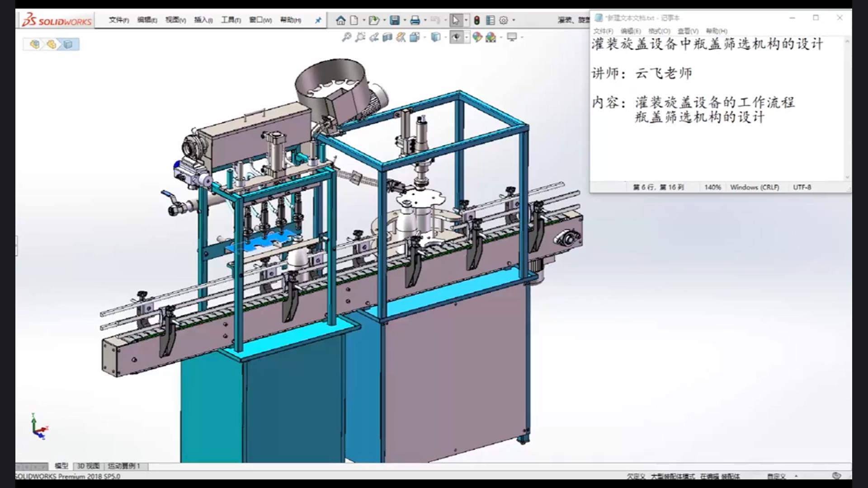
Task: Open View Orientation cube
Action: pyautogui.click(x=415, y=37)
